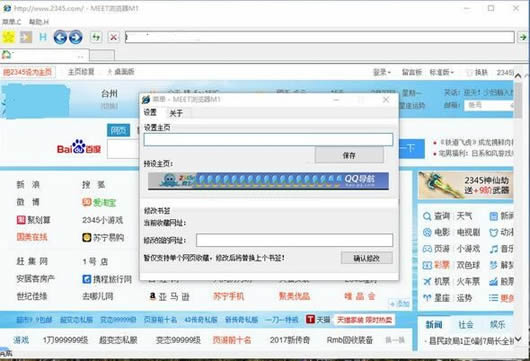The height and width of the screenshot is (361, 530).
Task: Click the 2345神仙劫 game ad banner
Action: coord(466,185)
